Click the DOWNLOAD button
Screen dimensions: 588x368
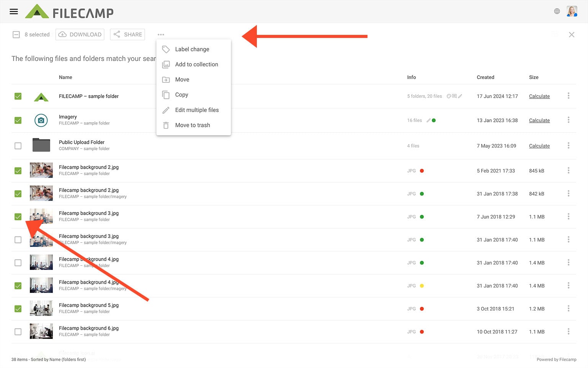(x=80, y=34)
